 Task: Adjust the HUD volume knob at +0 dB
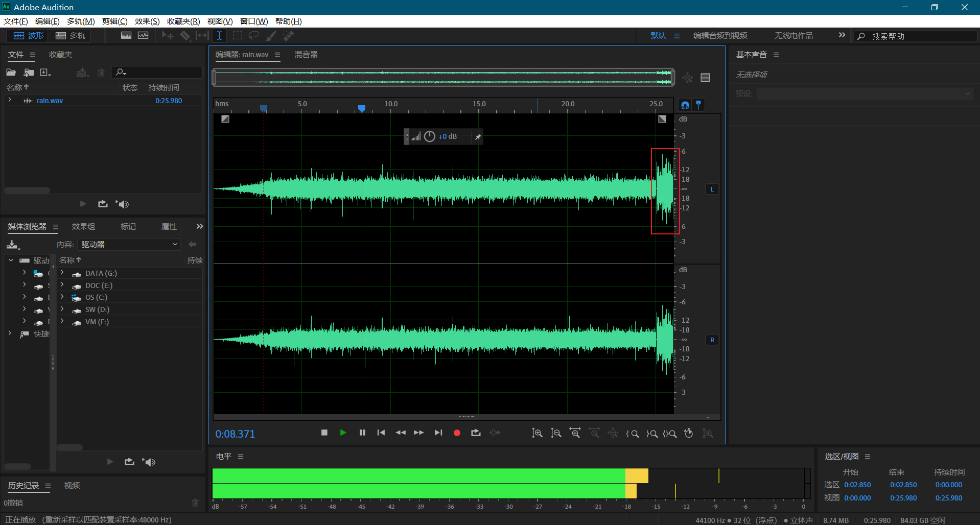430,136
